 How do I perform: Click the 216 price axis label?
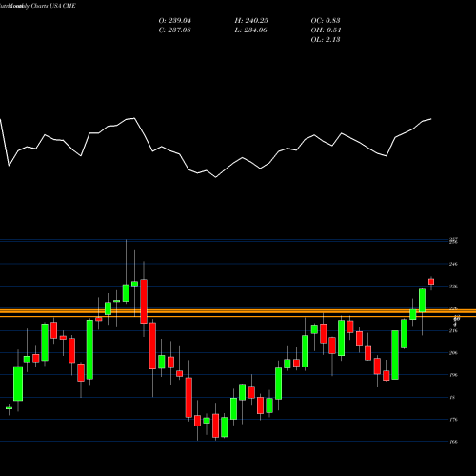click(453, 330)
